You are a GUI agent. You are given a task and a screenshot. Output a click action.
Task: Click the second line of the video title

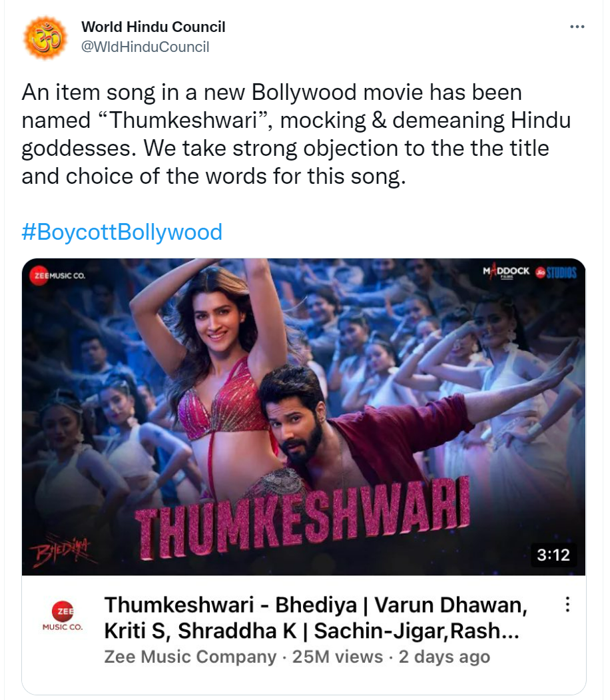tap(312, 631)
